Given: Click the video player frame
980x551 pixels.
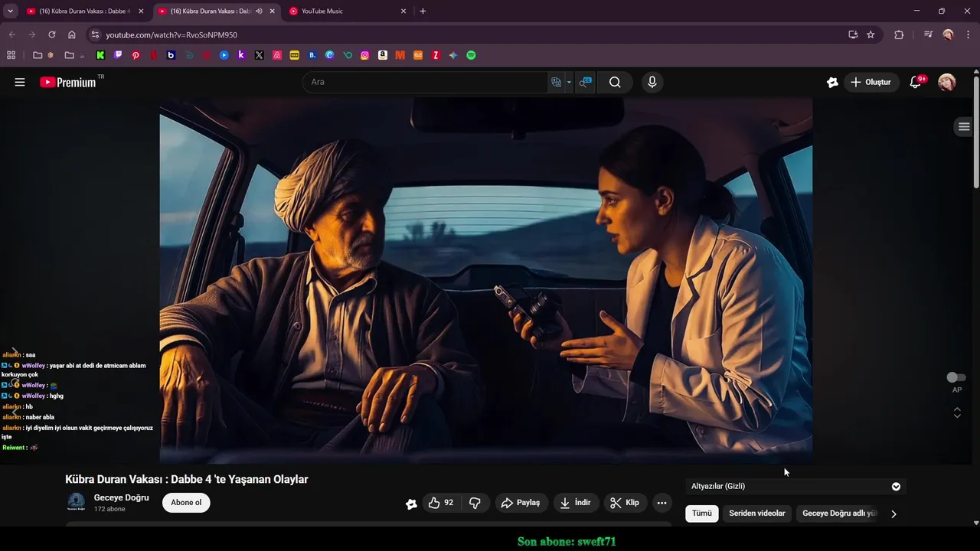Looking at the screenshot, I should click(486, 280).
